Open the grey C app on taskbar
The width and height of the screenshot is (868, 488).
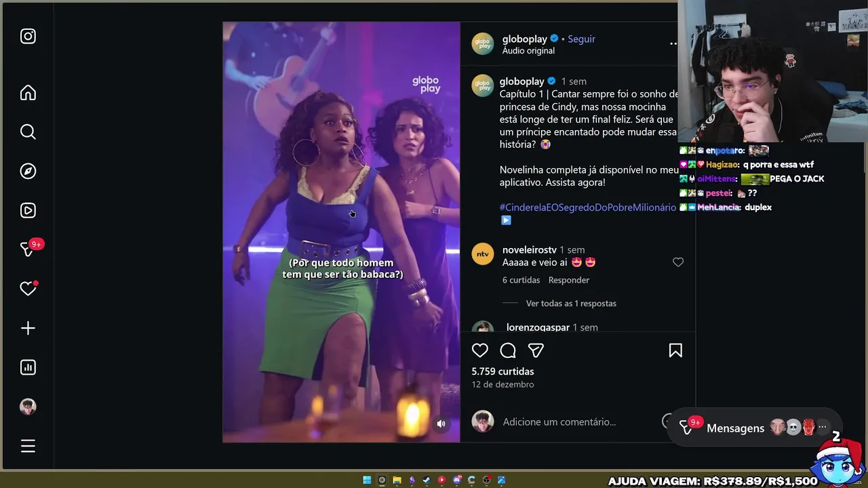471,480
